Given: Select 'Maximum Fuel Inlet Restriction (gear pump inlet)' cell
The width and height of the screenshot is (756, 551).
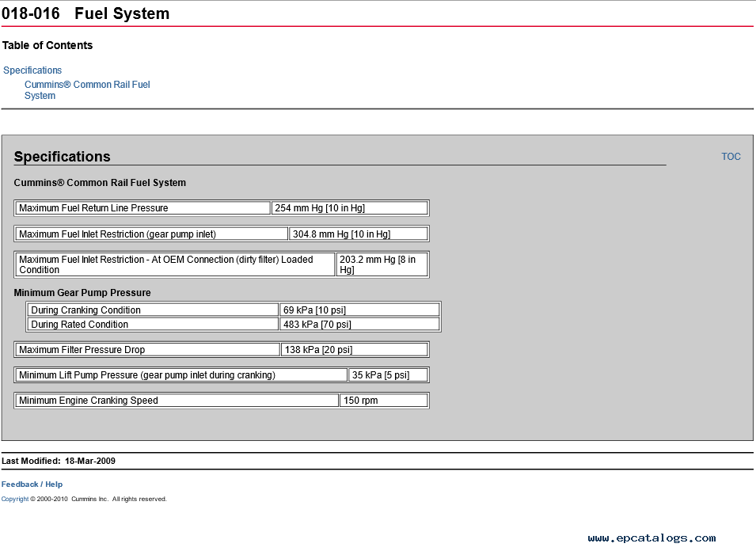Looking at the screenshot, I should pos(152,234).
